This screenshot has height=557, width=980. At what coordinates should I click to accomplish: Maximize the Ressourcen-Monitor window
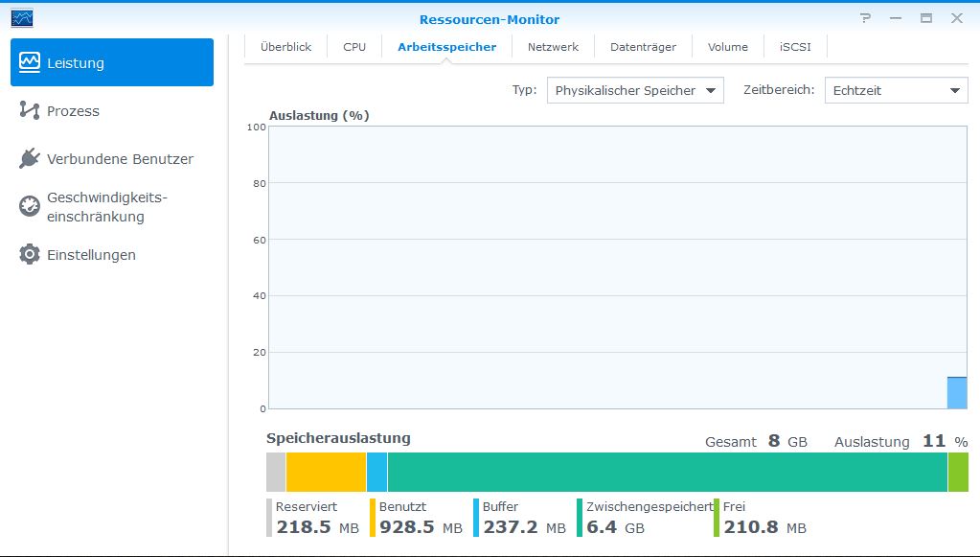(926, 18)
